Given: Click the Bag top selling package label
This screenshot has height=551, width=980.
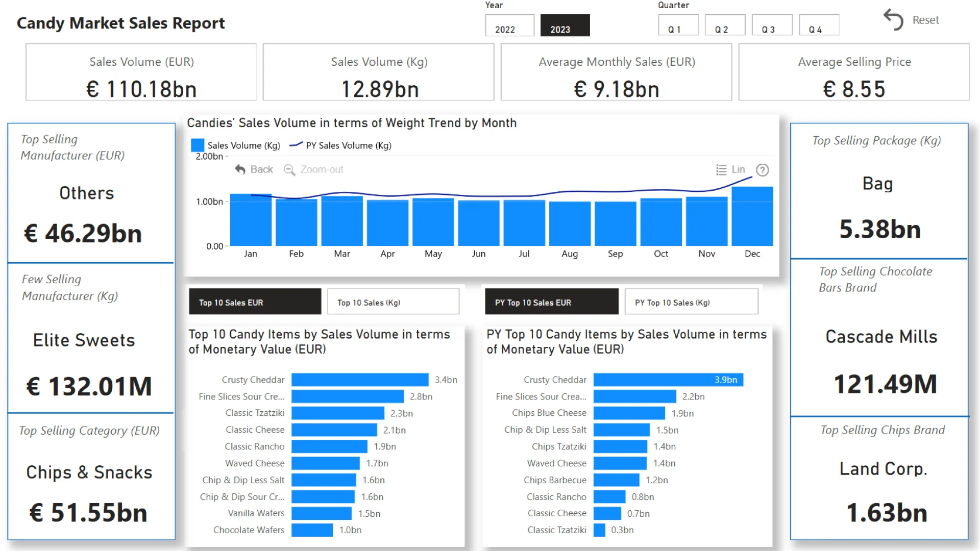Looking at the screenshot, I should click(x=878, y=184).
